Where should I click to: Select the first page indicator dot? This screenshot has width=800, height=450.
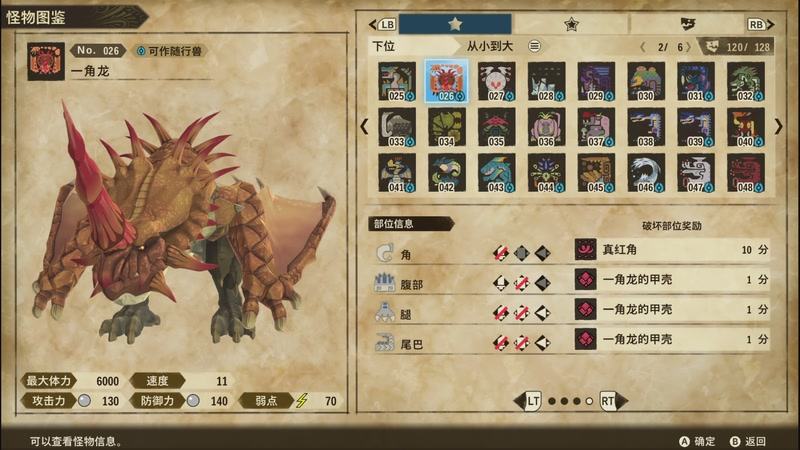click(552, 402)
